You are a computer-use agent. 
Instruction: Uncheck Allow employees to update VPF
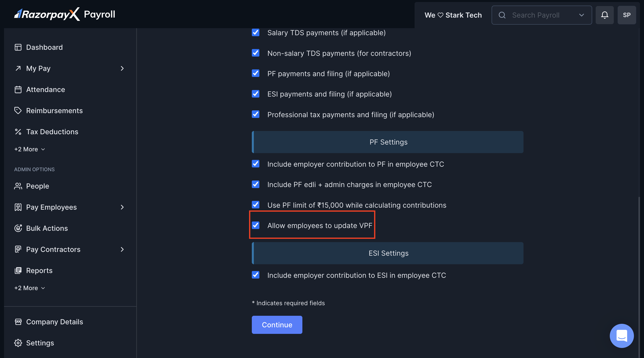click(256, 225)
